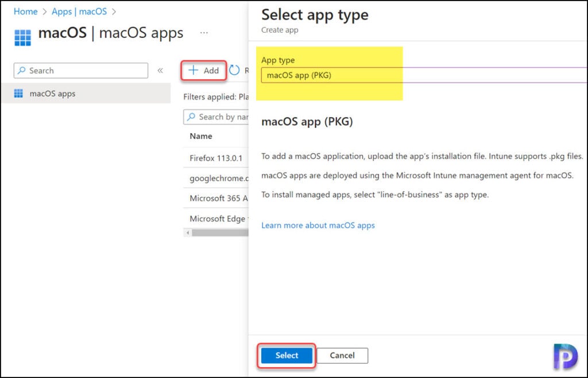Image resolution: width=588 pixels, height=378 pixels.
Task: Click the Home breadcrumb link
Action: (x=25, y=11)
